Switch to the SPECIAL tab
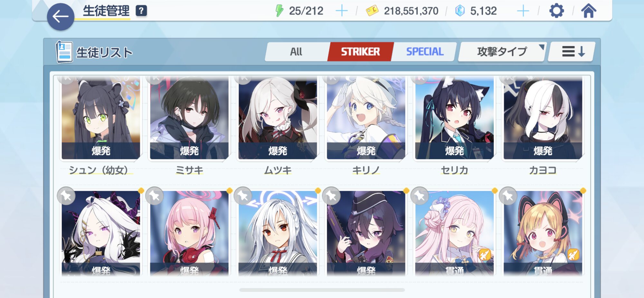Screen dimensions: 644x298 [425, 52]
